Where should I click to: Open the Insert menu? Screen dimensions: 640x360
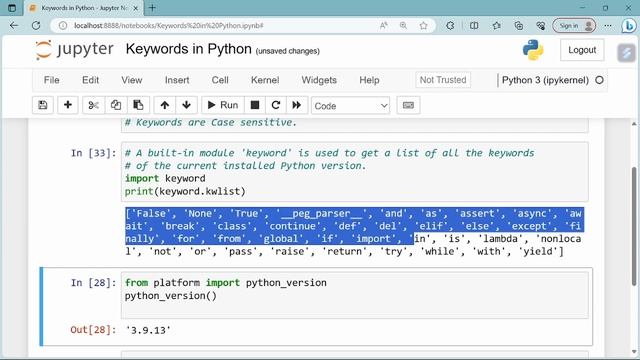pos(177,80)
